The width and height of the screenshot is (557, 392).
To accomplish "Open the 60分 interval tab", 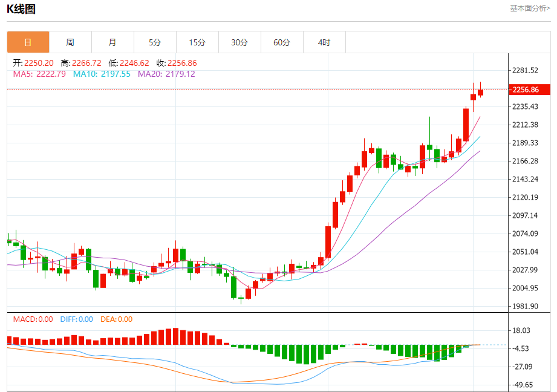I will [282, 42].
